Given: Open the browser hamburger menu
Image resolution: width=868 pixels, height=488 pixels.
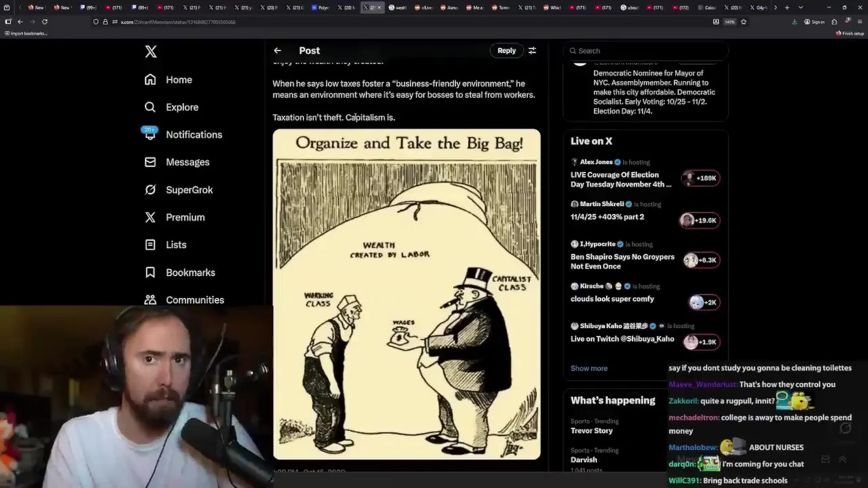Looking at the screenshot, I should pos(861,22).
